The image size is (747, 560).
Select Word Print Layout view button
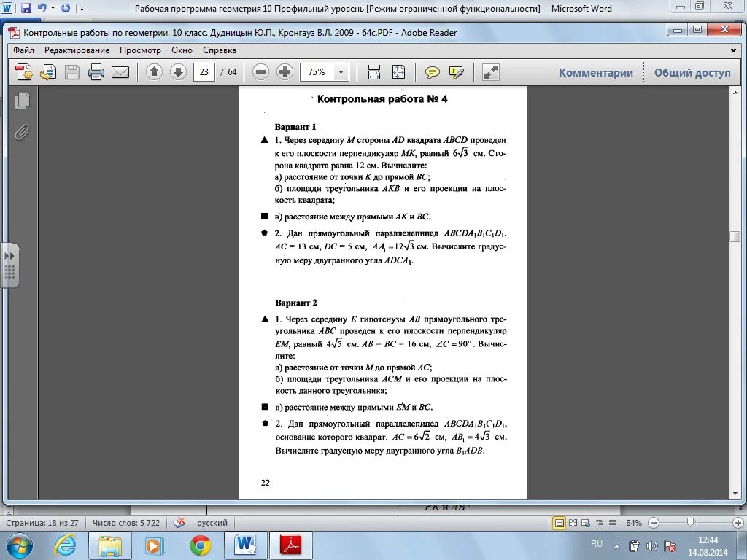(x=560, y=523)
